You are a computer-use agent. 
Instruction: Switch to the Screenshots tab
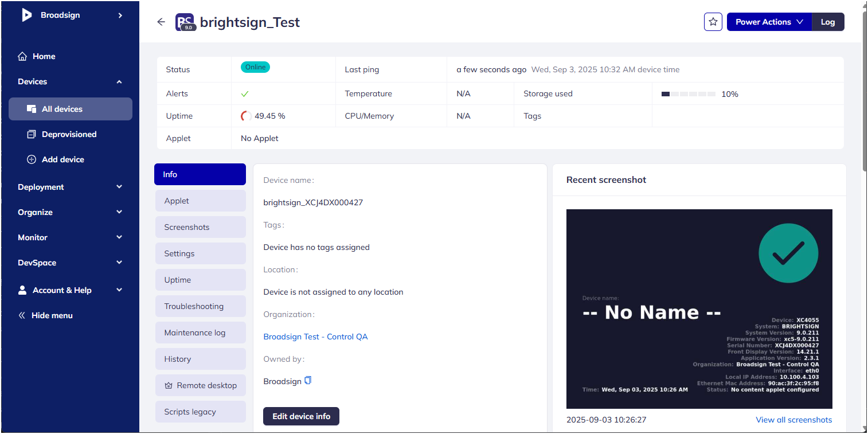point(200,227)
